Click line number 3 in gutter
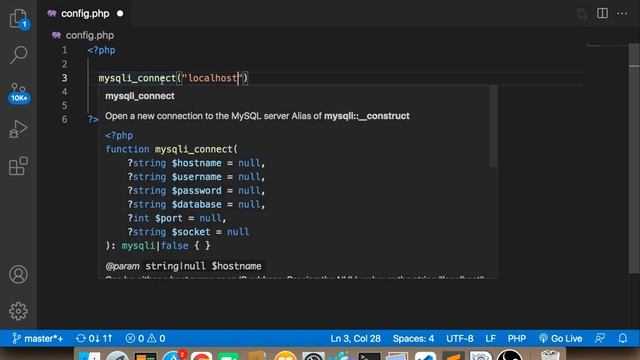This screenshot has width=640, height=360. [64, 78]
